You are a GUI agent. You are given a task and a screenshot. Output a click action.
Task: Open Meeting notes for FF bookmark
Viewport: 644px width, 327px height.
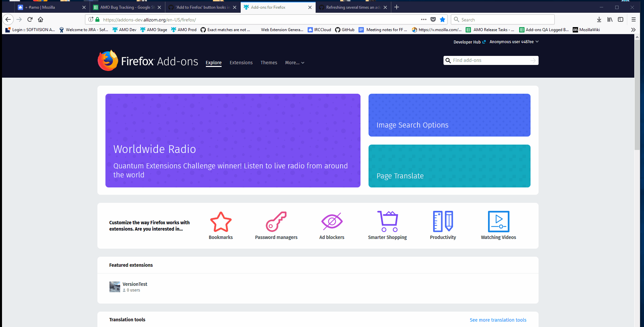click(x=383, y=30)
